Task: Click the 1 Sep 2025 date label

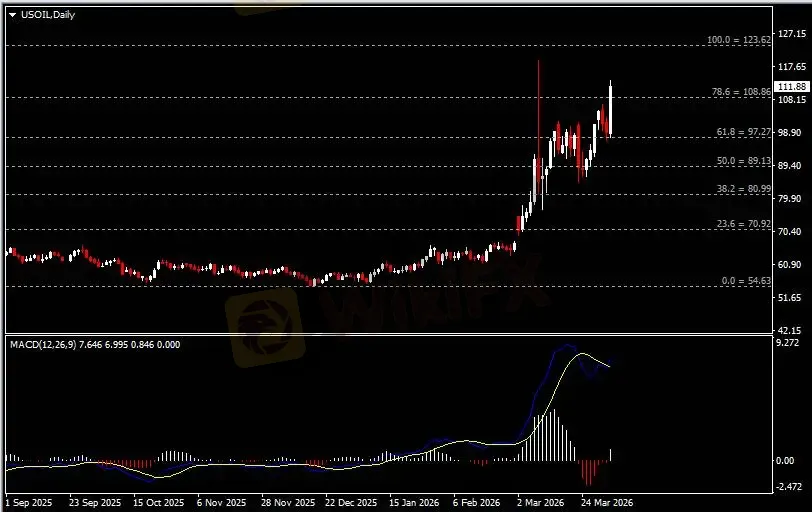Action: coord(29,503)
